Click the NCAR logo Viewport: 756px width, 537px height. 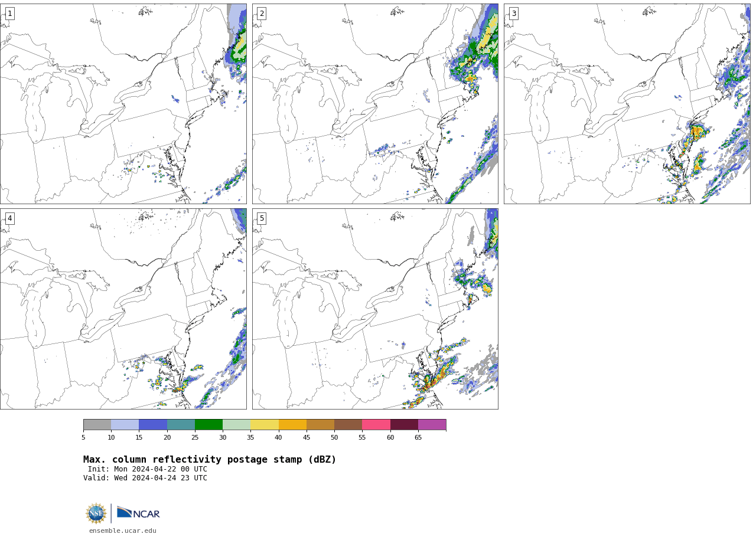point(138,513)
